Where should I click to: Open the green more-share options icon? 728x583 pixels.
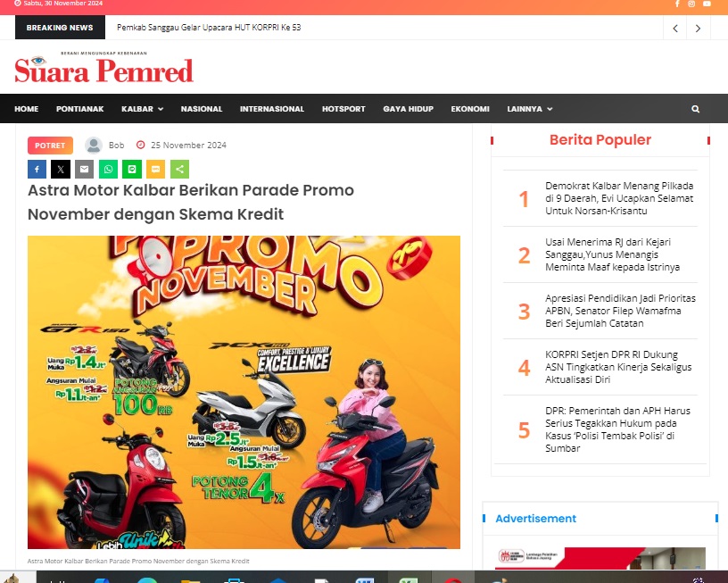[179, 169]
